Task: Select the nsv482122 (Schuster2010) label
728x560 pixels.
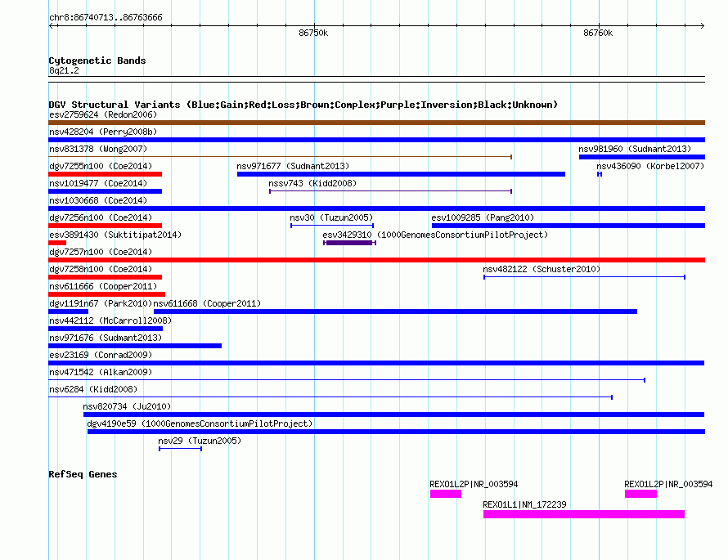Action: click(x=542, y=269)
